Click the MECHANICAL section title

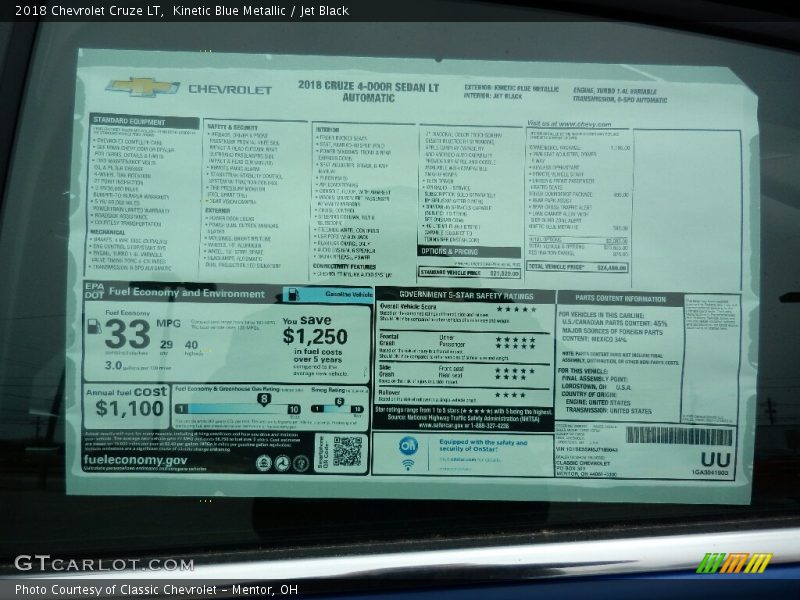click(108, 232)
